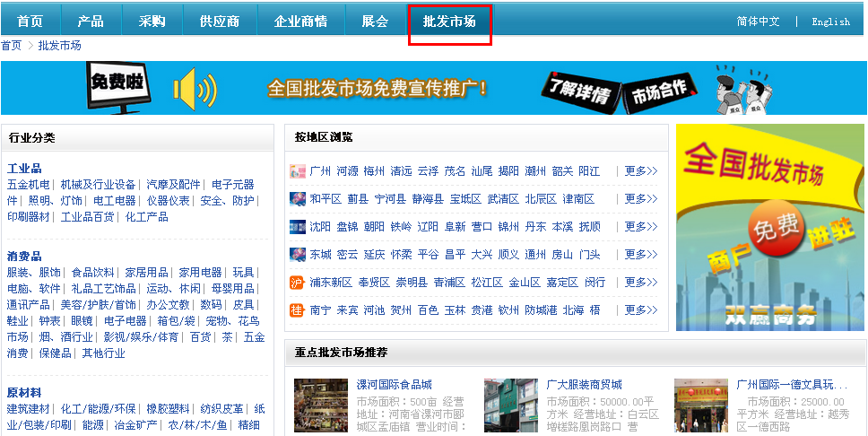Go to 首页 in the top navigation bar
The height and width of the screenshot is (436, 868).
[30, 22]
